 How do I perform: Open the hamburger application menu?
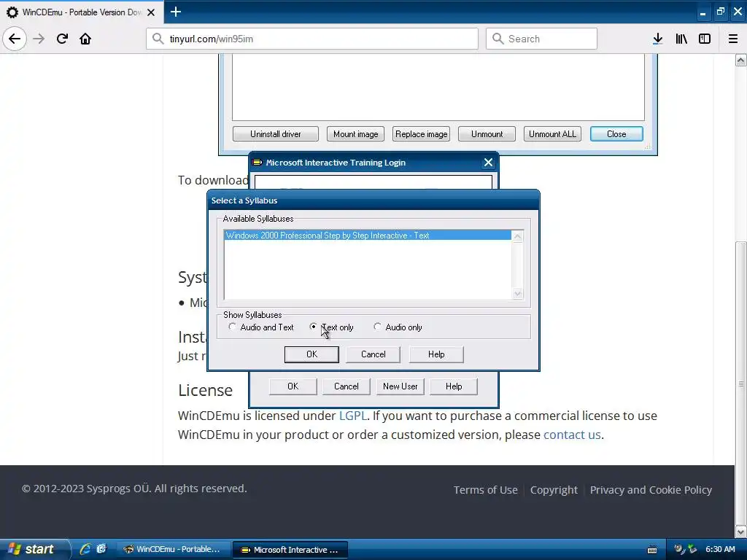[x=733, y=39]
